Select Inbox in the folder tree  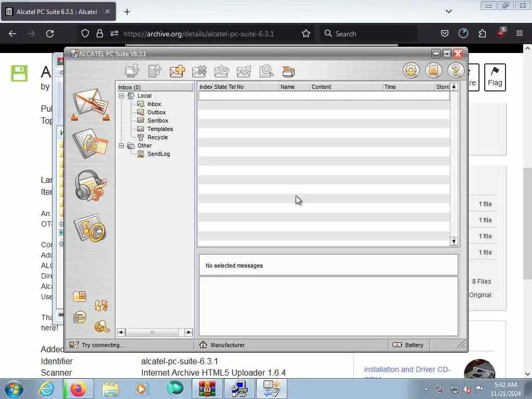click(154, 104)
